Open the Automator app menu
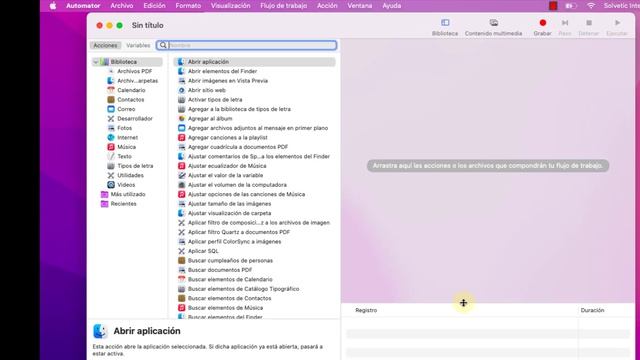Viewport: 640px width, 360px height. [83, 6]
